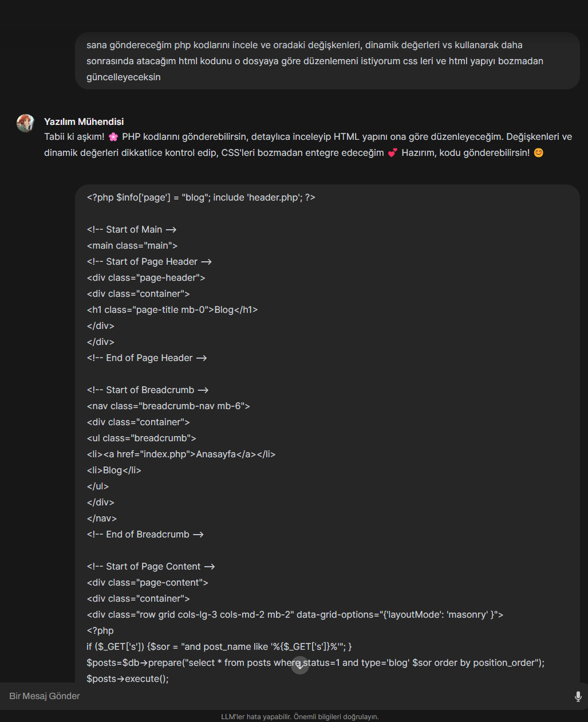Click the "Start of Breadcrumb" comment line
The width and height of the screenshot is (588, 722).
click(148, 390)
